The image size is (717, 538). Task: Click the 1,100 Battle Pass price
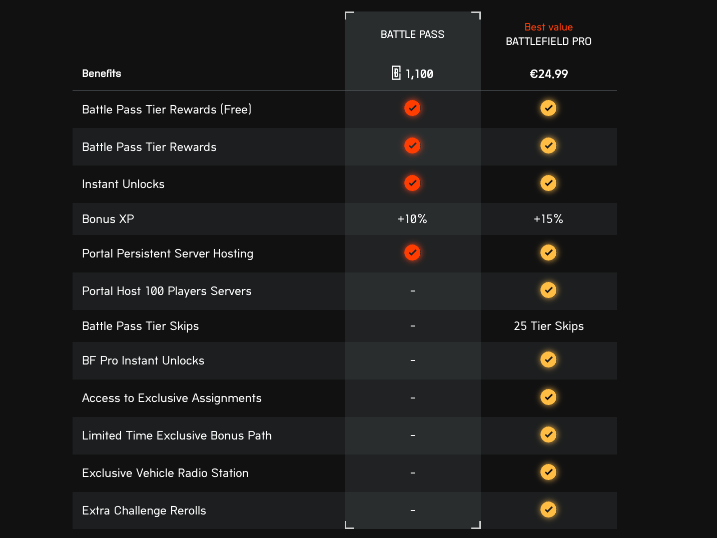419,73
